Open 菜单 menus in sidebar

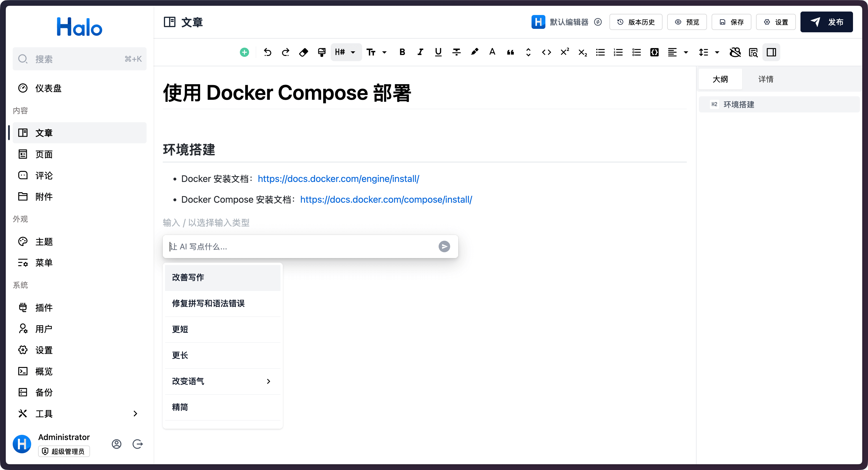(80, 263)
